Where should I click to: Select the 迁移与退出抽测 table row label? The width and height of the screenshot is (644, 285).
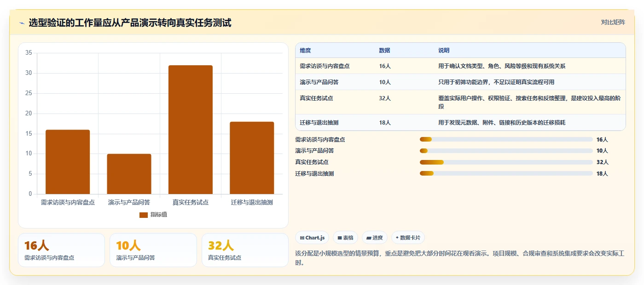[319, 123]
